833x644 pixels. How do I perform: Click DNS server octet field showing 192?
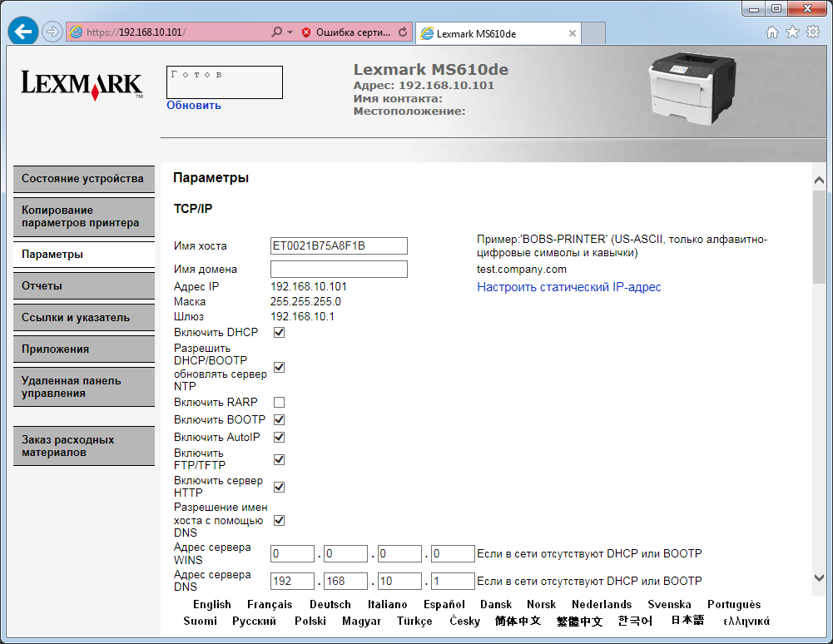pyautogui.click(x=292, y=581)
